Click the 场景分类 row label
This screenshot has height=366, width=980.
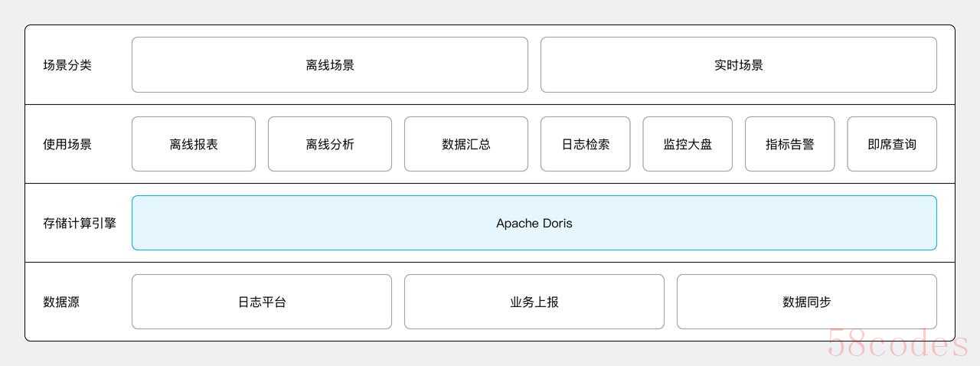tap(67, 65)
